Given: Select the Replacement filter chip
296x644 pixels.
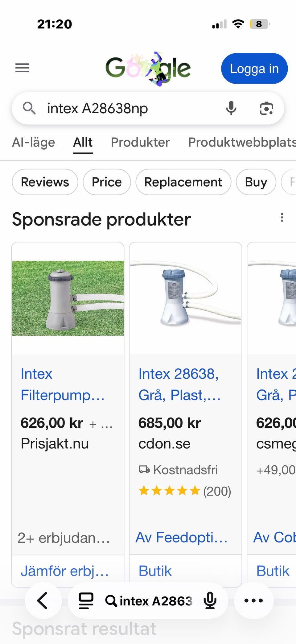Looking at the screenshot, I should point(183,182).
